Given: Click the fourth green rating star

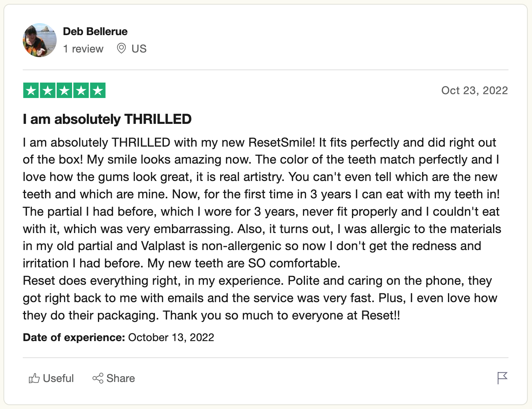Looking at the screenshot, I should [81, 91].
